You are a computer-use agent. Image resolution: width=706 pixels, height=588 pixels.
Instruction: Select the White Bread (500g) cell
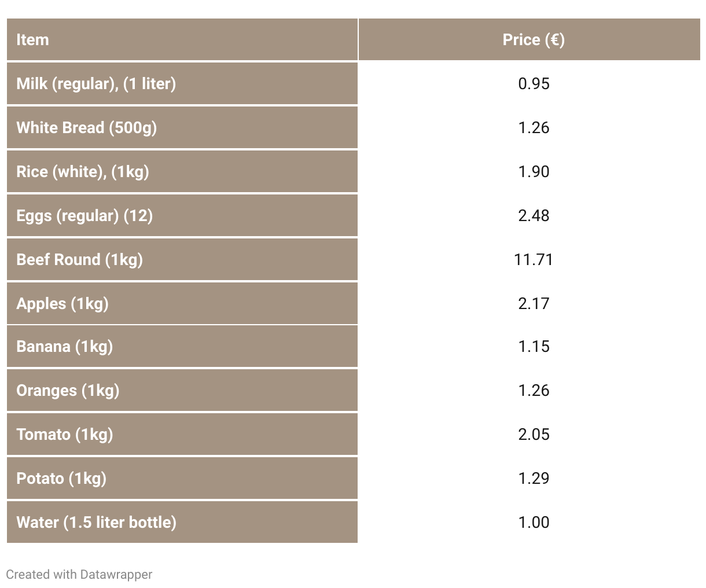pyautogui.click(x=182, y=127)
